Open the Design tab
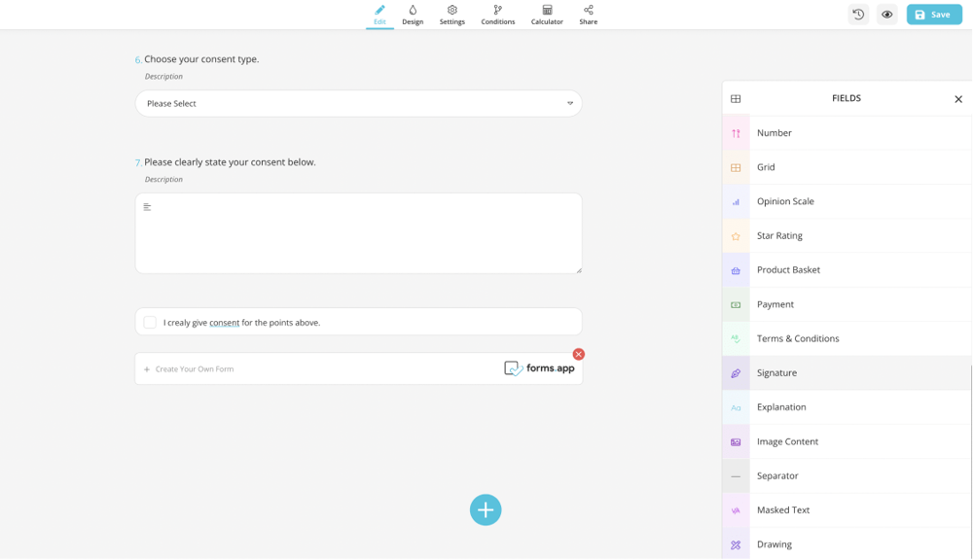Viewport: 973px width, 560px height. click(x=413, y=15)
